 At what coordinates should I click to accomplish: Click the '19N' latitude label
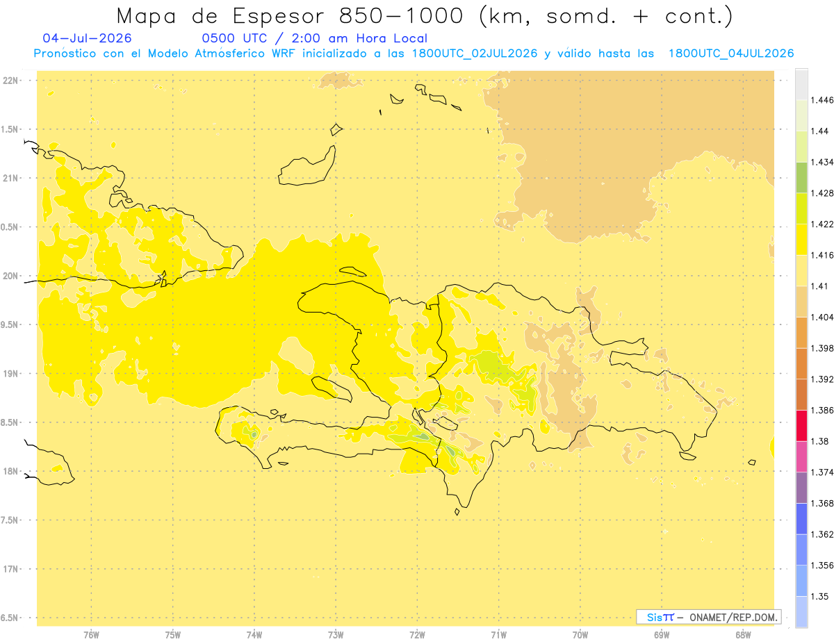pyautogui.click(x=10, y=374)
